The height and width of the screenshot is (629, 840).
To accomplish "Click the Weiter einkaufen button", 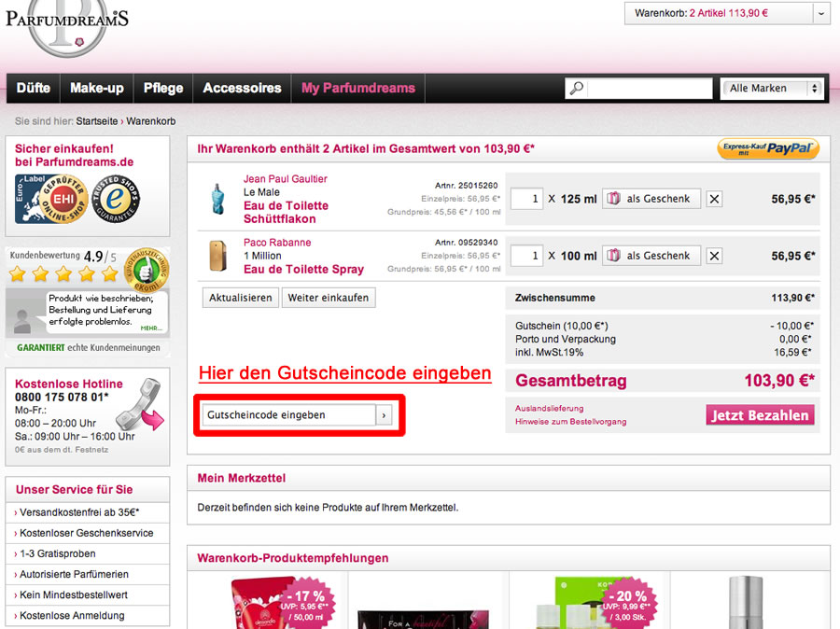I will 329,298.
